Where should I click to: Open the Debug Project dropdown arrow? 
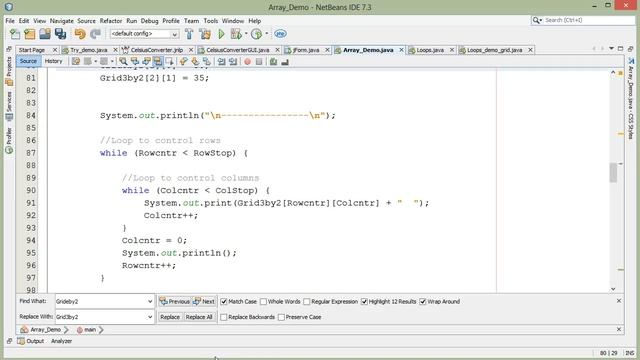(x=246, y=34)
